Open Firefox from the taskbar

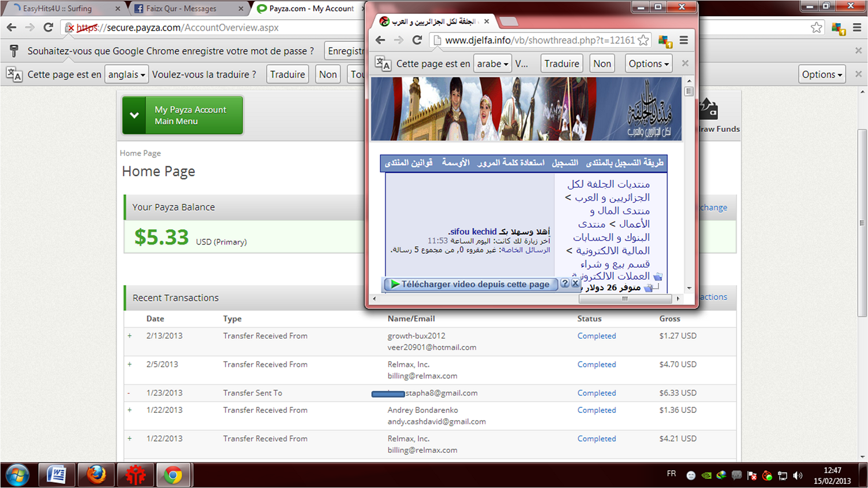tap(96, 475)
